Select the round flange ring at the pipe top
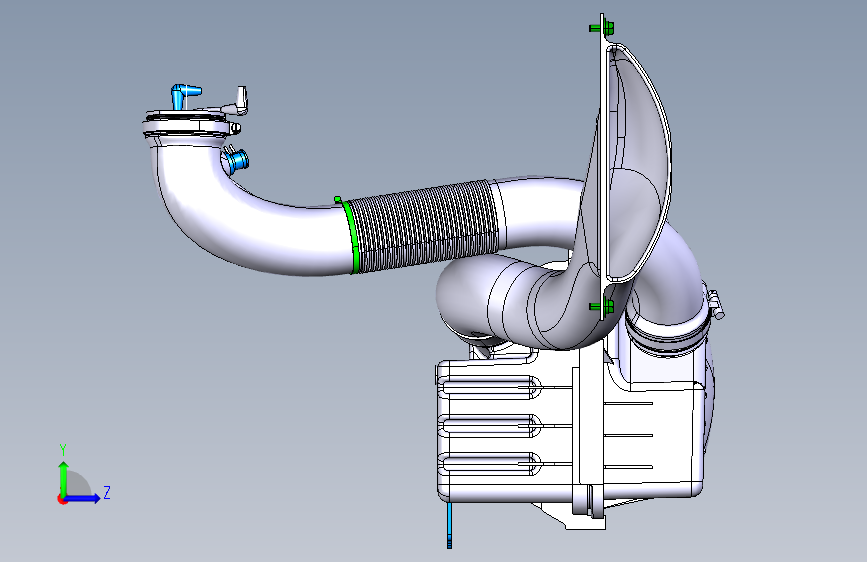This screenshot has width=867, height=562. 188,126
